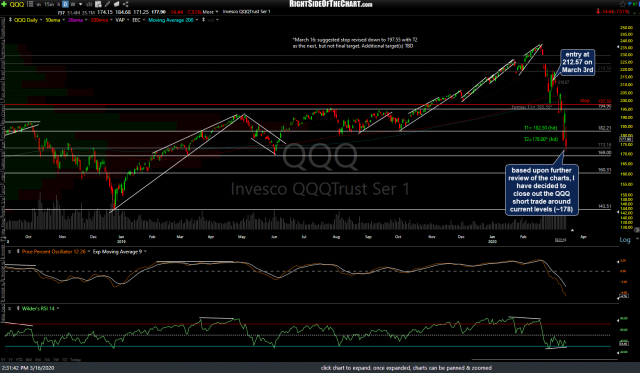Image resolution: width=640 pixels, height=373 pixels.
Task: Click the annotation note icon
Action: pyautogui.click(x=117, y=4)
